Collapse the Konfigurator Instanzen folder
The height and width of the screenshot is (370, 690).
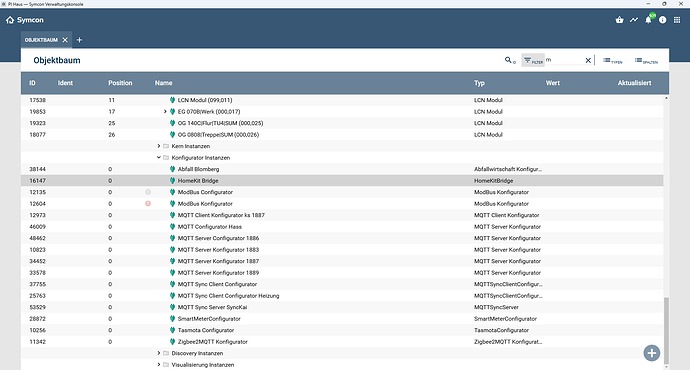tap(159, 158)
